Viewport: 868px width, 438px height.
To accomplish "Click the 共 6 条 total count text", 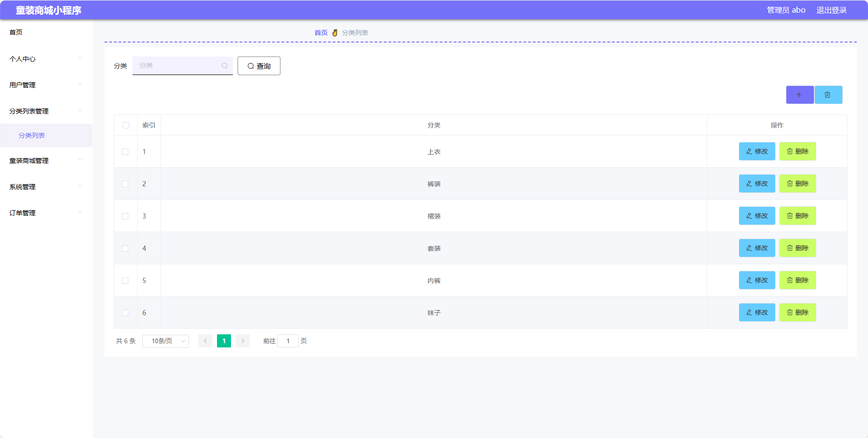I will click(126, 341).
